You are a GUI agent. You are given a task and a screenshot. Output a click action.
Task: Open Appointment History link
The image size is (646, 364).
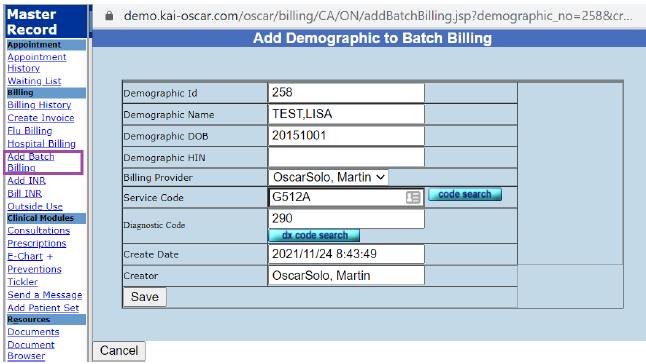(x=37, y=63)
